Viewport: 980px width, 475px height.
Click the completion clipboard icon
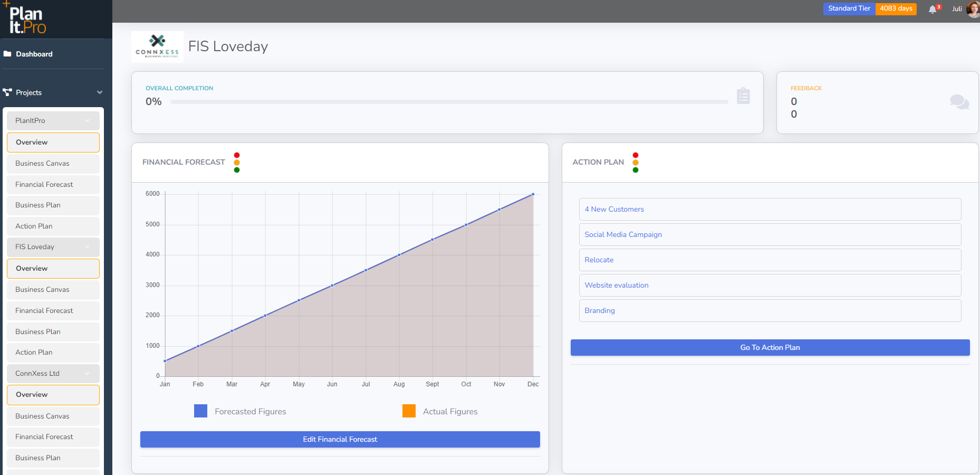point(743,96)
